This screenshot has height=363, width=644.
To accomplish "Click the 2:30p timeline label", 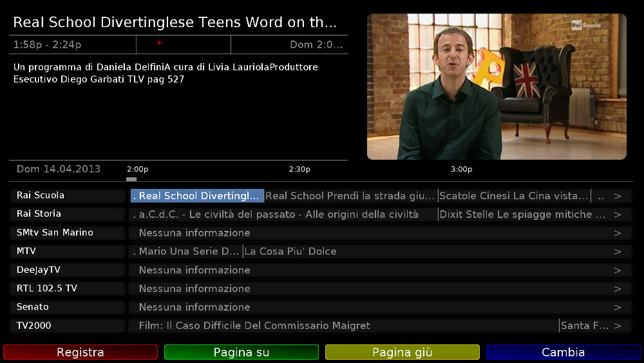I will pos(299,169).
